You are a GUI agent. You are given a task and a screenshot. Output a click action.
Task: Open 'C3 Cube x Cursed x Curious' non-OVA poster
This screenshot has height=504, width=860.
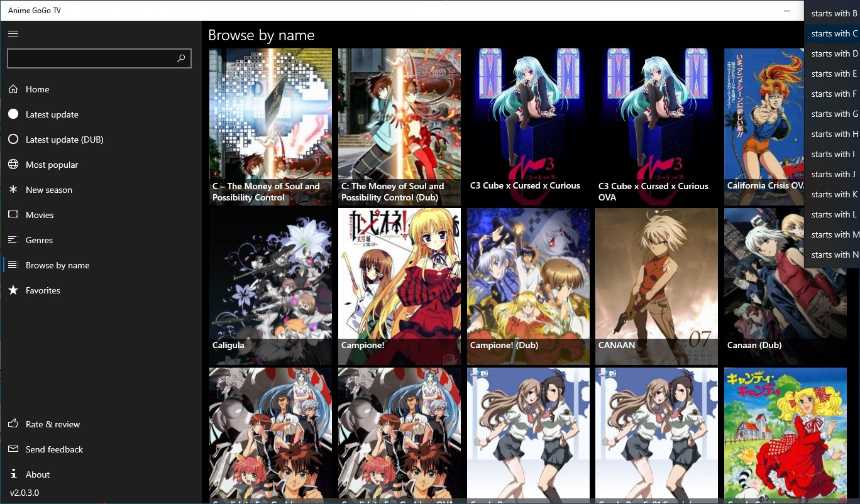tap(528, 127)
